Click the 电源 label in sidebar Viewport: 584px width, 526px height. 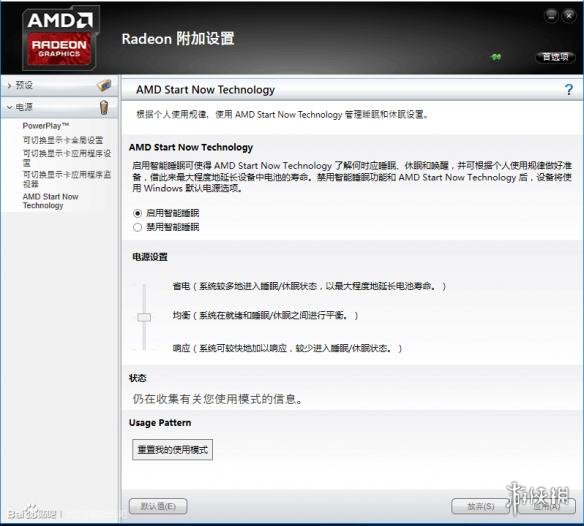coord(24,107)
